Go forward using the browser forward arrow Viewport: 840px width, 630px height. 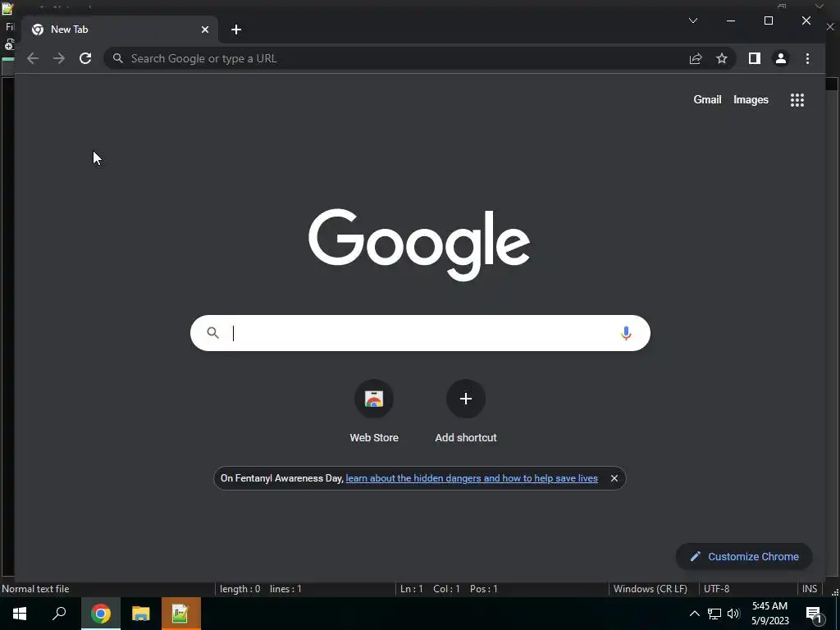pos(59,58)
